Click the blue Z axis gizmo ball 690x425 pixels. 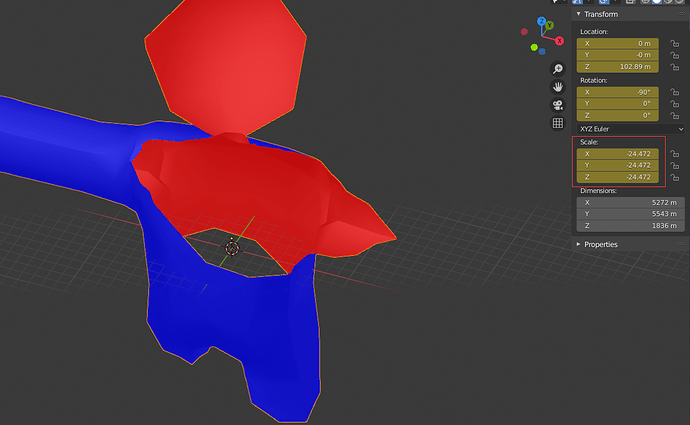(x=541, y=21)
